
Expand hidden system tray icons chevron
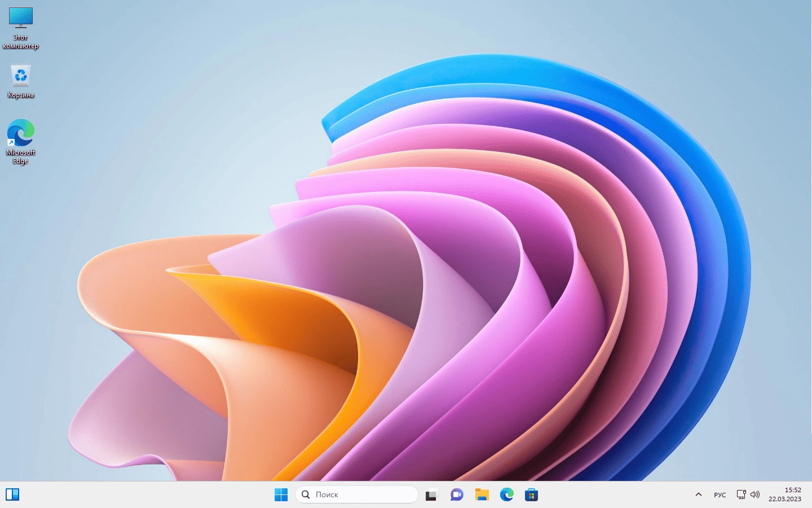click(698, 494)
